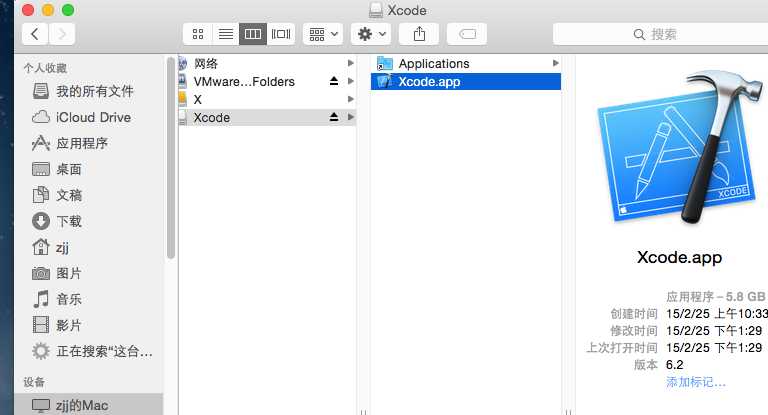Click the sidebar scrollbar

(x=170, y=158)
